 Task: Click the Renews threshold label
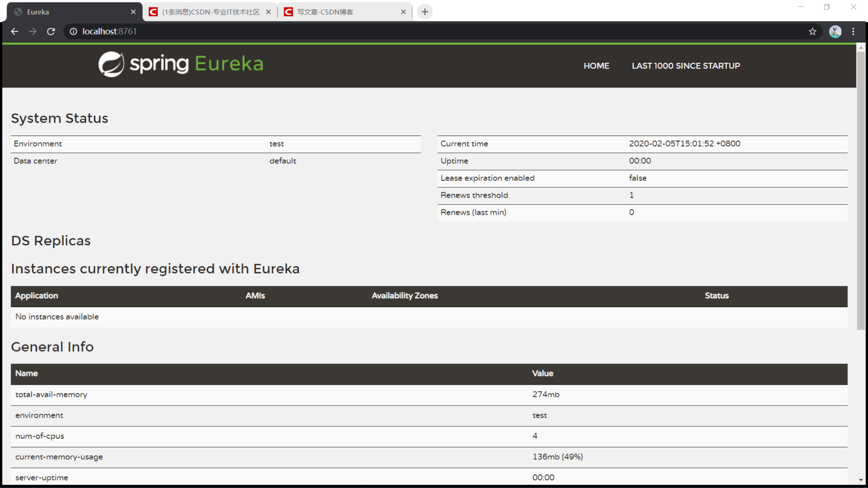coord(474,195)
